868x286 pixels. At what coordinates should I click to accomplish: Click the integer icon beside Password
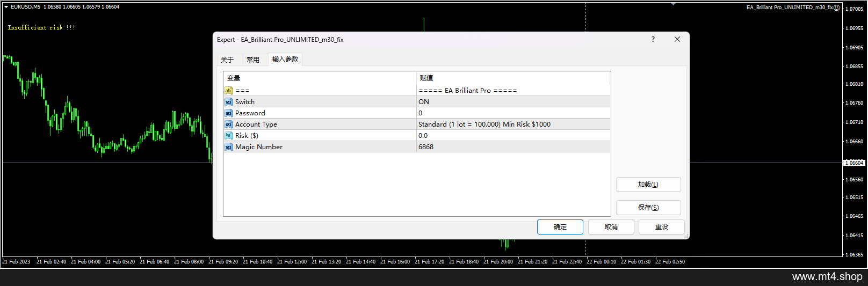click(229, 113)
